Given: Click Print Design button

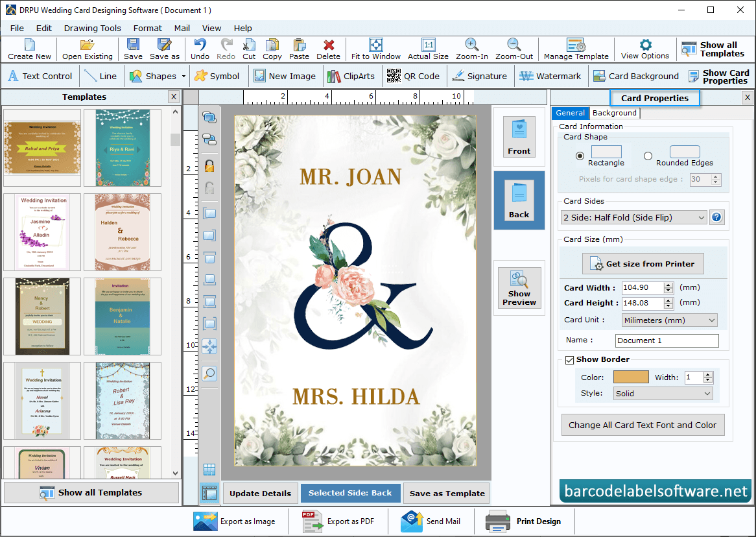Looking at the screenshot, I should click(x=524, y=521).
